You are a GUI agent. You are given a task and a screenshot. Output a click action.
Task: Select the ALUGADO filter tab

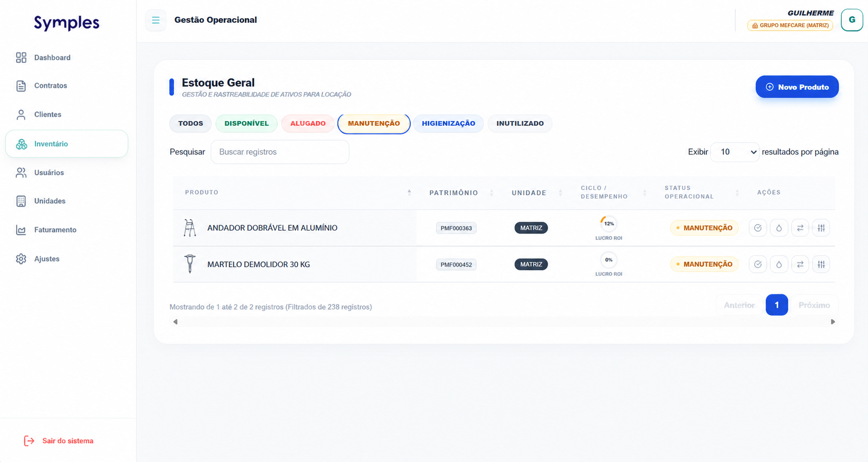click(308, 124)
